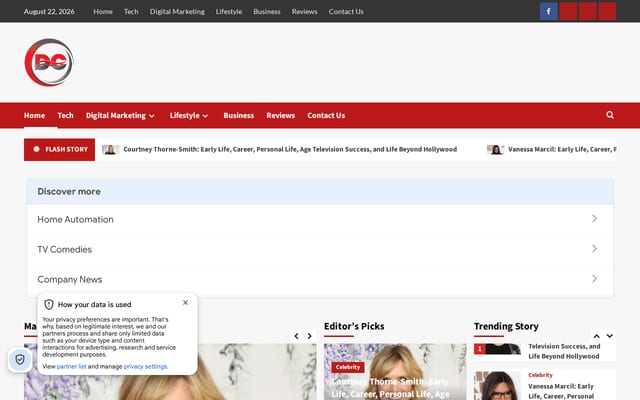This screenshot has height=400, width=640.
Task: Open TV Comedies chevron
Action: [x=594, y=249]
